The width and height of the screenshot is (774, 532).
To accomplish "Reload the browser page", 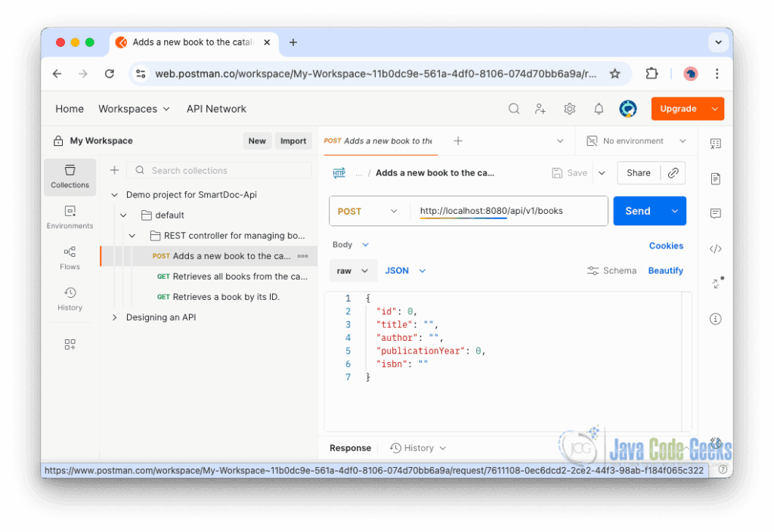I will [109, 73].
